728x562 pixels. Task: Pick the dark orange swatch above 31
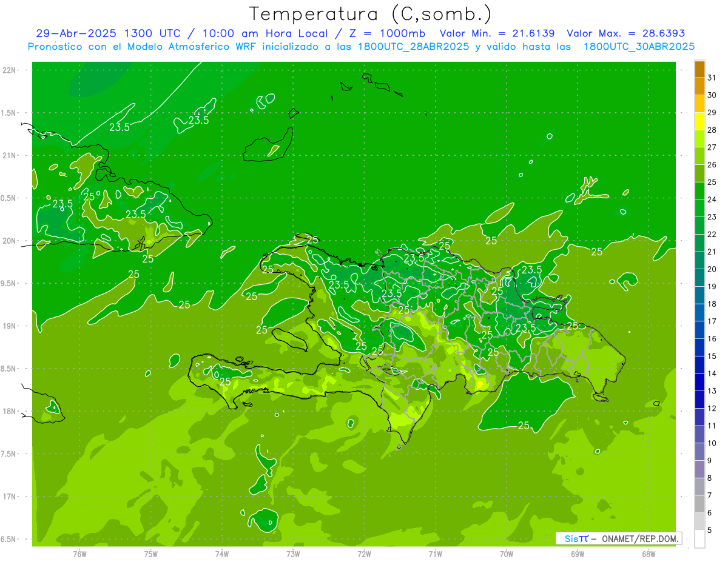699,69
